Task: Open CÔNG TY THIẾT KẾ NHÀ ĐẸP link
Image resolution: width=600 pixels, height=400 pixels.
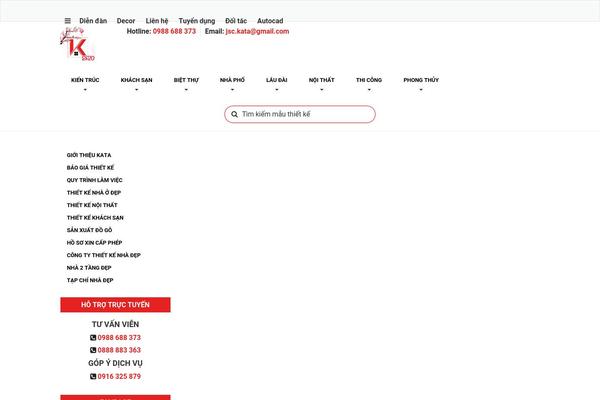Action: [x=104, y=255]
